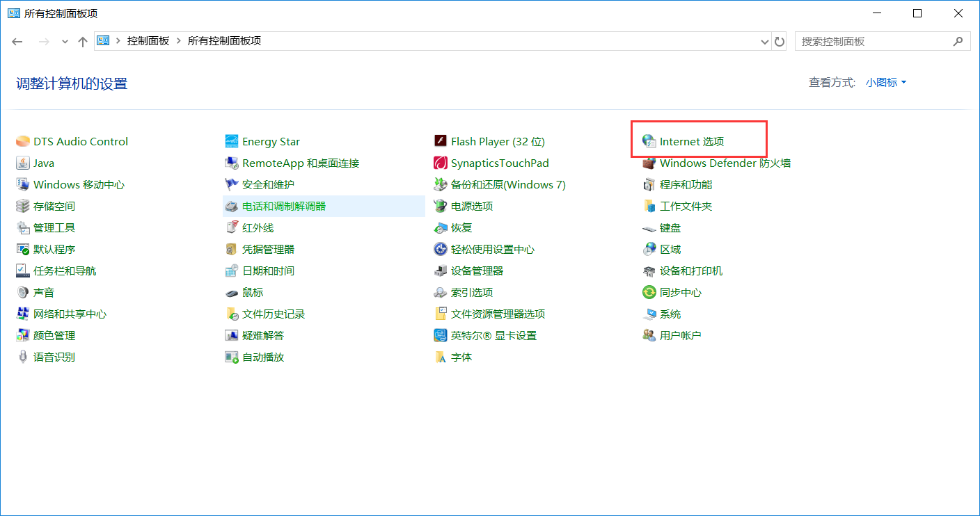Open the 管理工具 icon
980x516 pixels.
pyautogui.click(x=23, y=228)
